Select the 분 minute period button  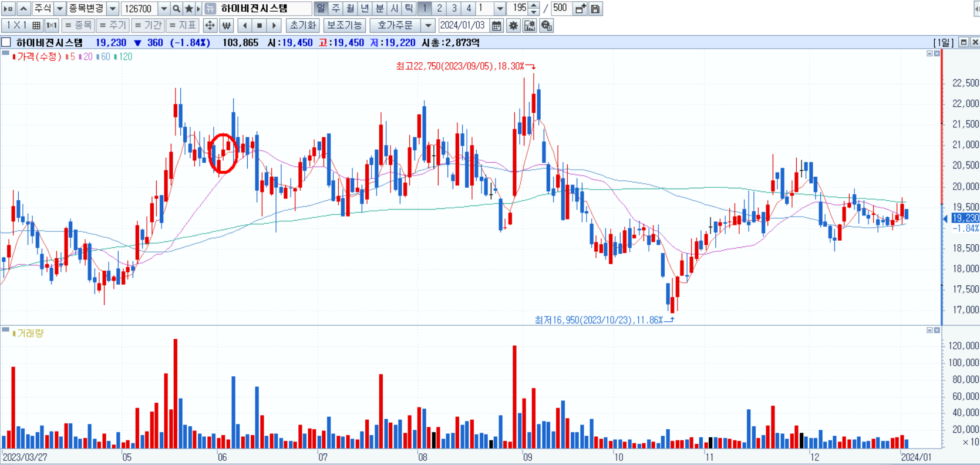click(x=379, y=9)
